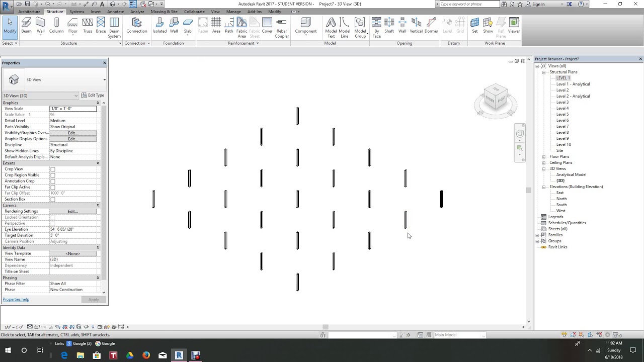
Task: Click Edit for Visibility/Graphics Overrides
Action: (x=72, y=133)
